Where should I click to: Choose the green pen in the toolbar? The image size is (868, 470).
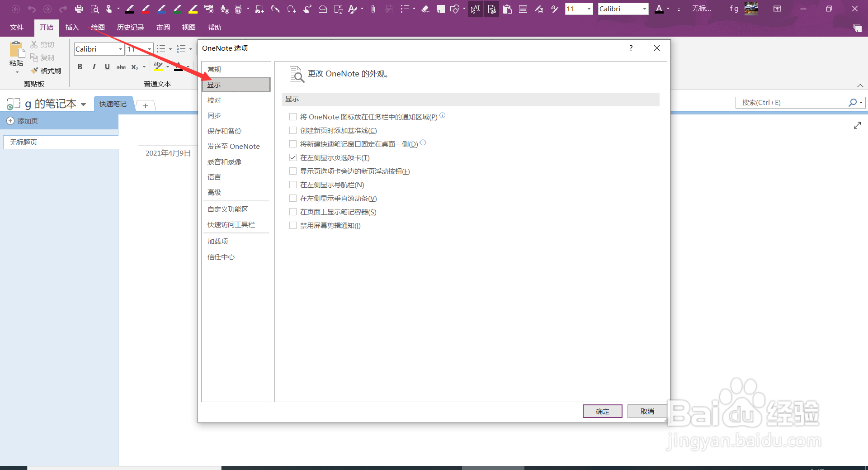(177, 9)
